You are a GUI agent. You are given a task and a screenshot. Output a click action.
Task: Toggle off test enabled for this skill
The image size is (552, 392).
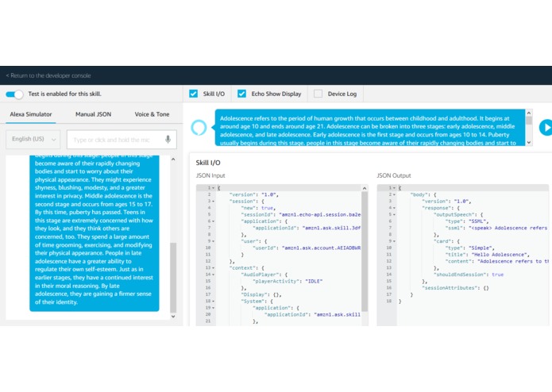point(14,94)
